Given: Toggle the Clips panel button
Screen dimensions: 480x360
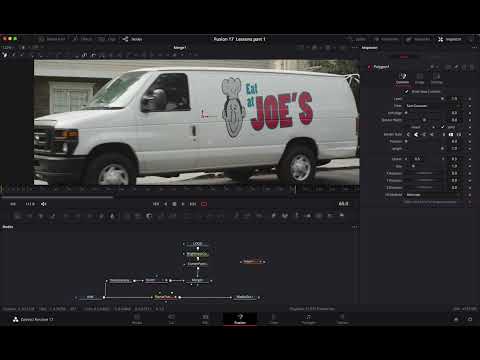Looking at the screenshot, I should click(107, 39).
